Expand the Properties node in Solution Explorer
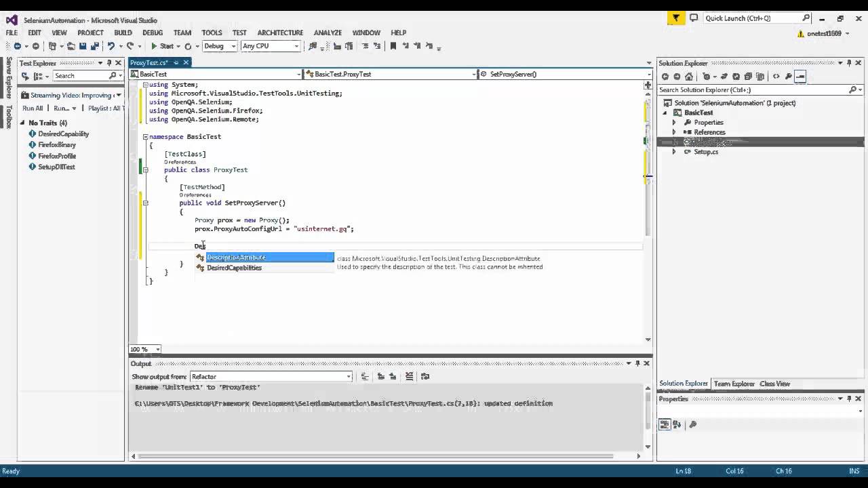This screenshot has width=868, height=488. pos(674,123)
